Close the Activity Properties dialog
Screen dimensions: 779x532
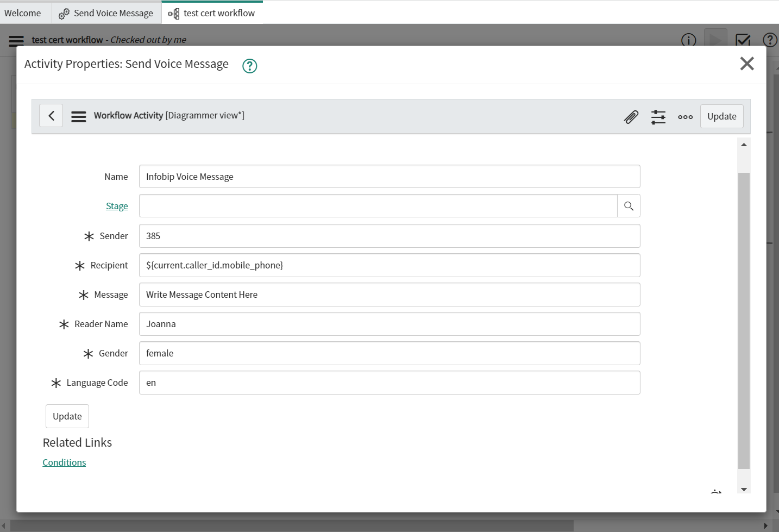click(747, 64)
